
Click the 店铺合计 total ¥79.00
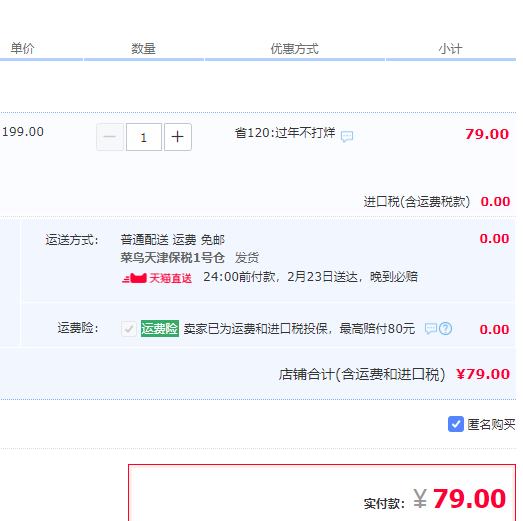(483, 374)
